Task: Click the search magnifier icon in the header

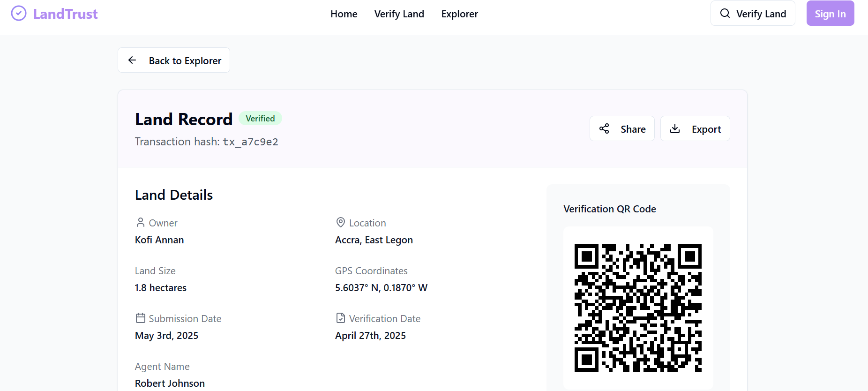Action: click(x=725, y=13)
